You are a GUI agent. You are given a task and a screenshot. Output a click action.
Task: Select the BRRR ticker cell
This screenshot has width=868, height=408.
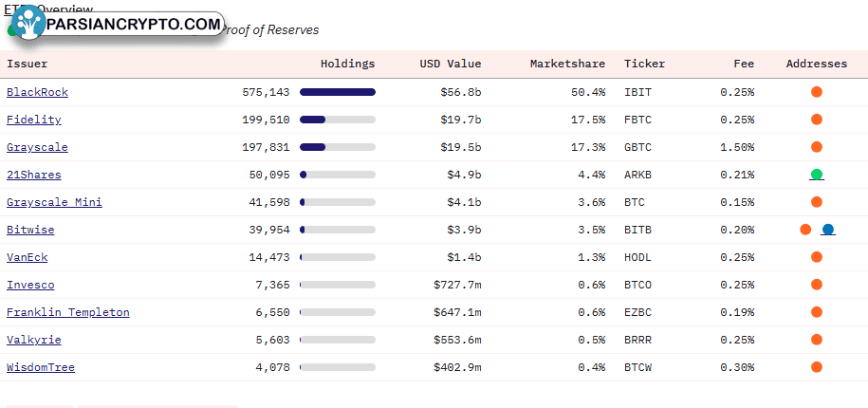pos(637,340)
